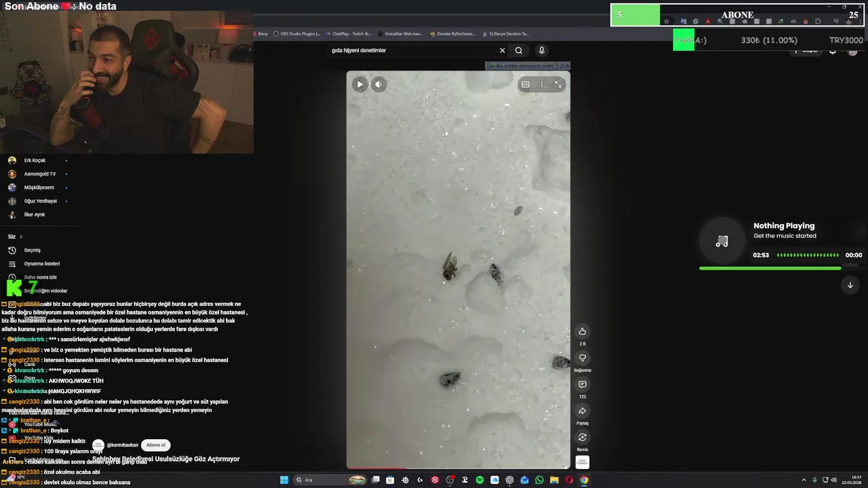
Task: Like the Shorts video
Action: (x=582, y=331)
